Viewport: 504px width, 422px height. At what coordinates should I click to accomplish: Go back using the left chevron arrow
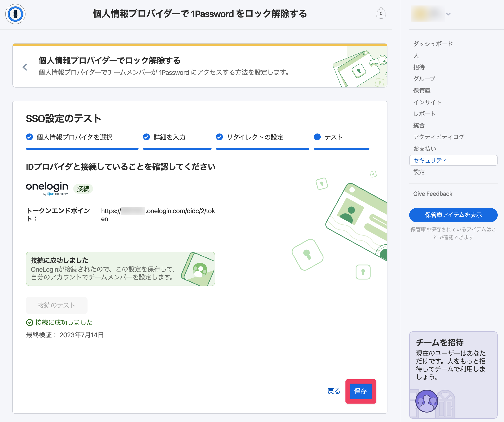25,67
